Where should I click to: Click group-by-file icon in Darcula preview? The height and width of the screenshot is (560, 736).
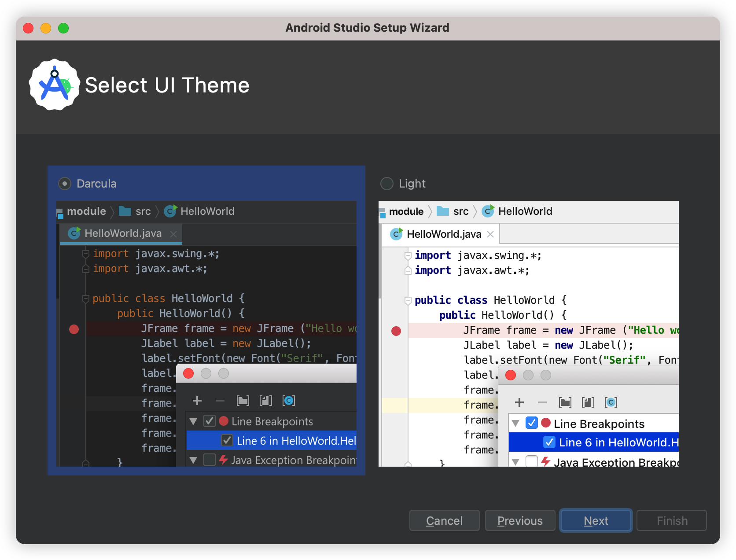266,401
